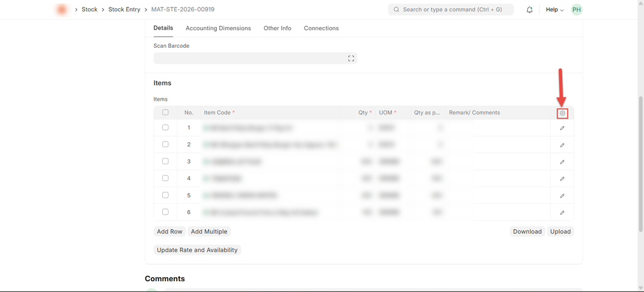Screen dimensions: 644x292
Task: Switch to the Other Info tab
Action: pos(277,28)
